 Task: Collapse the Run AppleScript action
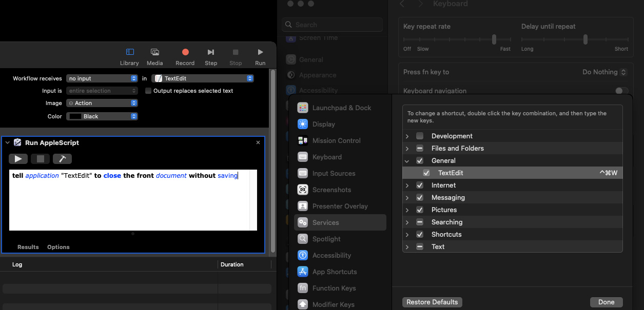[8, 142]
